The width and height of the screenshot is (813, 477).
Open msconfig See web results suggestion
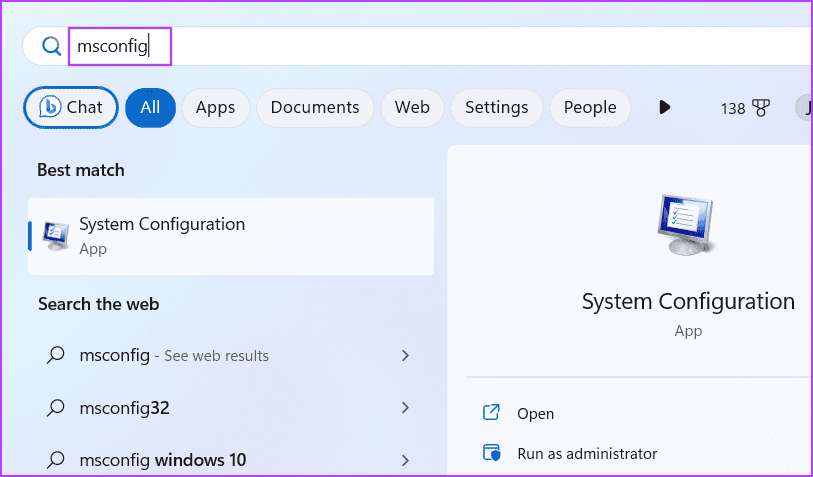(x=231, y=356)
